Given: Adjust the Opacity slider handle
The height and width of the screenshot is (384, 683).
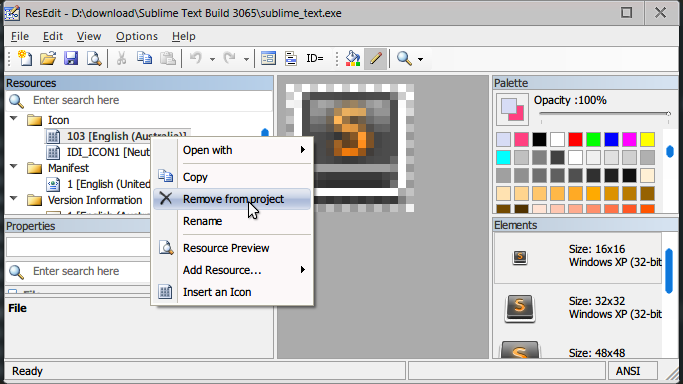Looking at the screenshot, I should [669, 114].
